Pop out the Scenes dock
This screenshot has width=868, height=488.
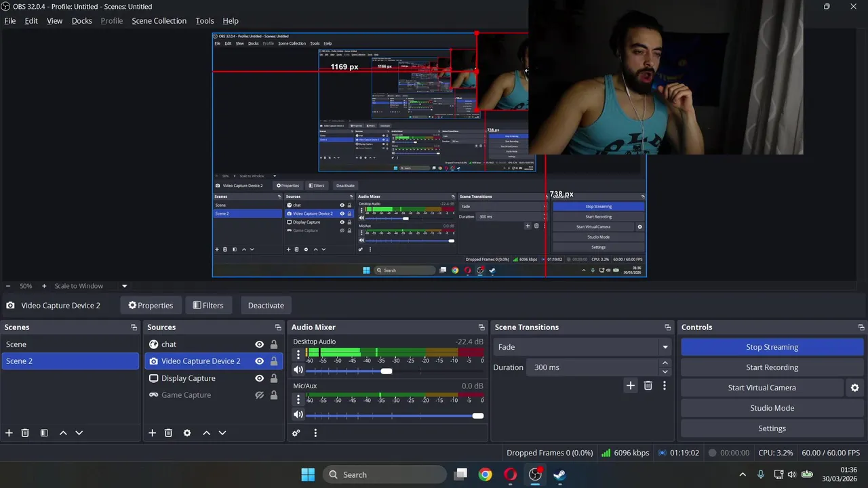click(x=134, y=327)
